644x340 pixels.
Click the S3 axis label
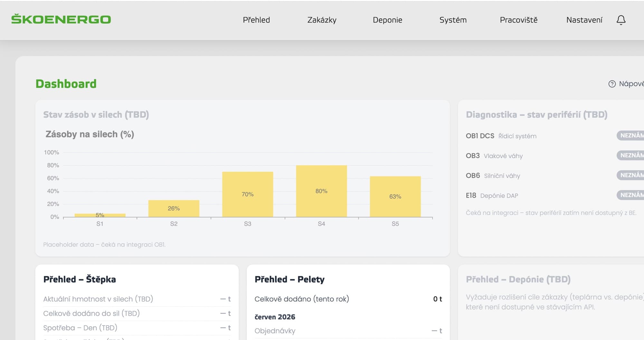[x=248, y=224]
